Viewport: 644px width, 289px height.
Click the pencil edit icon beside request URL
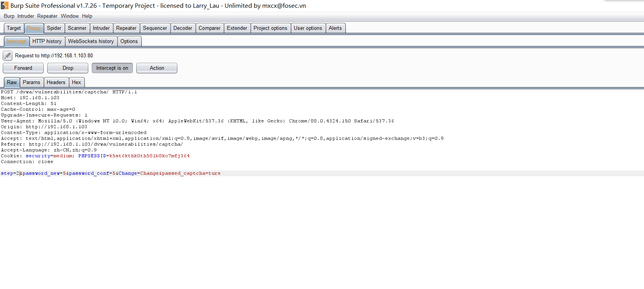7,56
